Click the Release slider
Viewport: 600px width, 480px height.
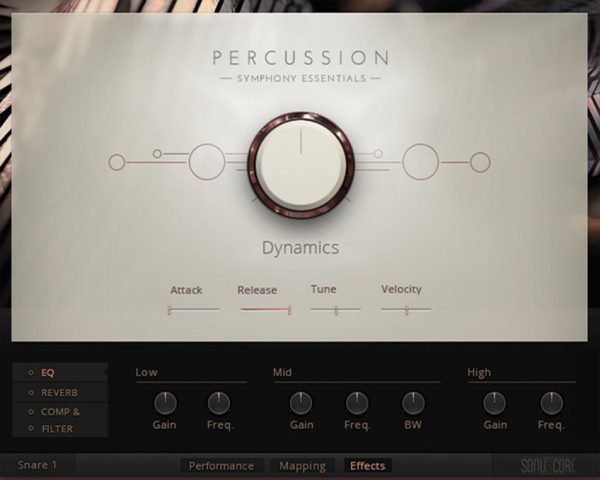[x=265, y=310]
